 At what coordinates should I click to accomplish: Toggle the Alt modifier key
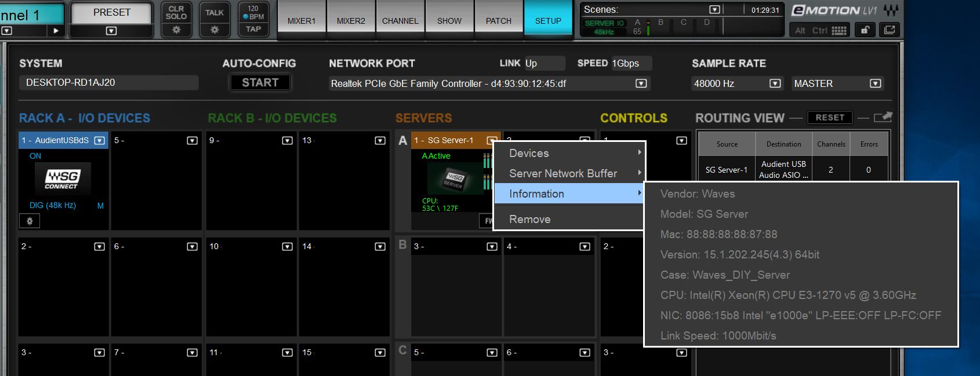800,31
